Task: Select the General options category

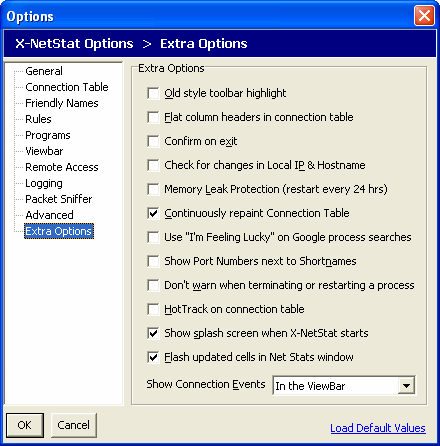Action: [x=44, y=71]
